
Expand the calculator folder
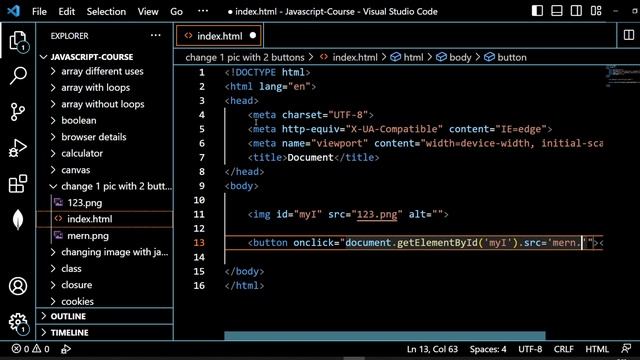pos(82,153)
